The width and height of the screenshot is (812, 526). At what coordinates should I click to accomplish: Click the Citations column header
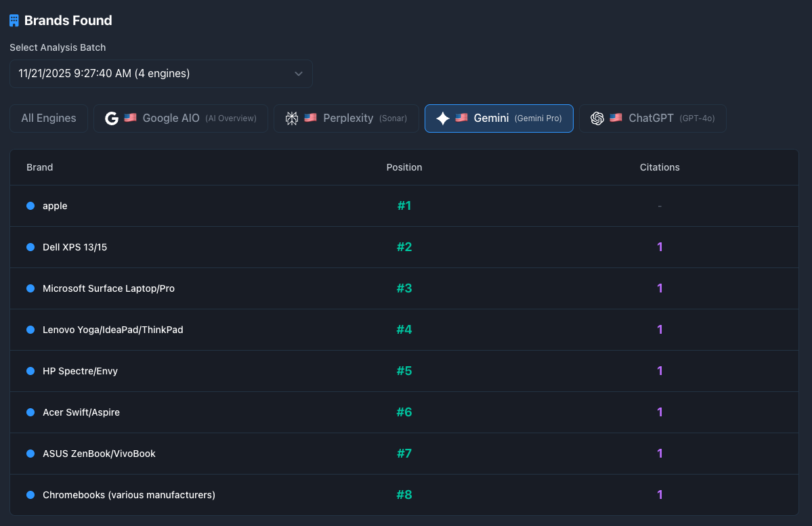tap(660, 167)
